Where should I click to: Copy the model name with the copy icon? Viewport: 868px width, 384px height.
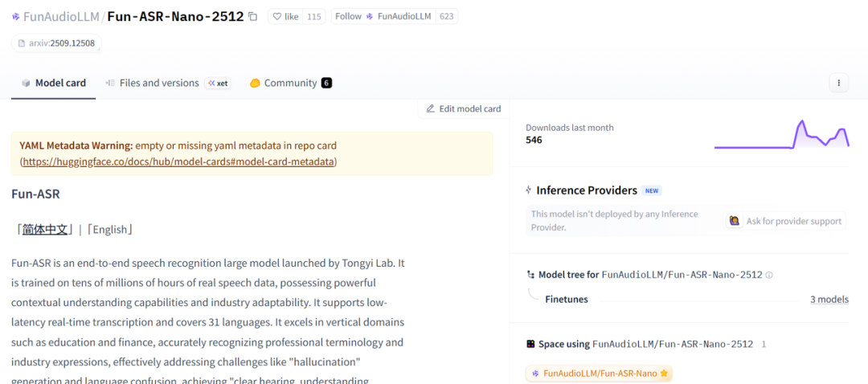pyautogui.click(x=253, y=16)
